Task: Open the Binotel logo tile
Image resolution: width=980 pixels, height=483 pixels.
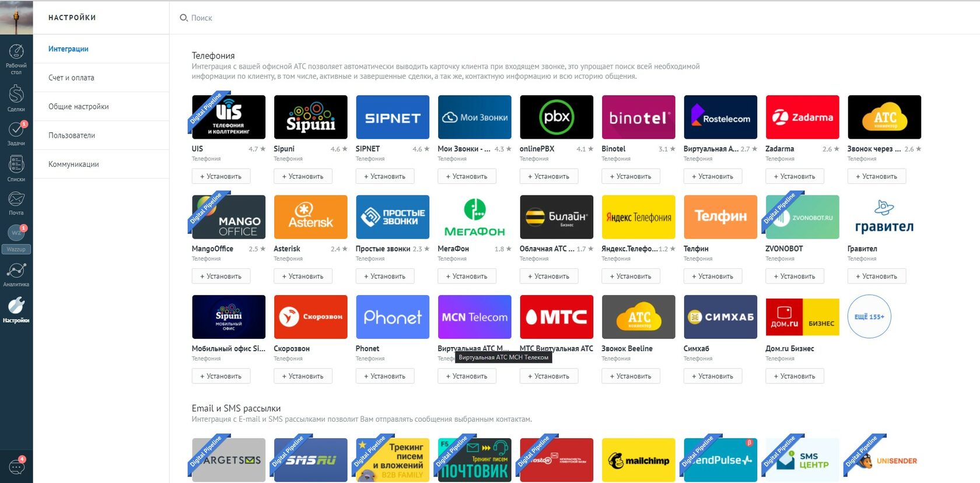Action: 638,117
